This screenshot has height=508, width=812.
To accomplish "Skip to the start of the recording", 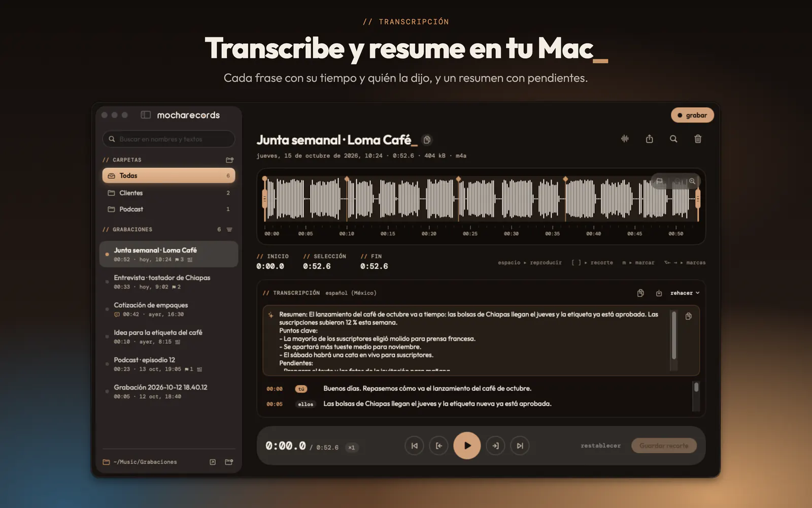I will (x=414, y=446).
